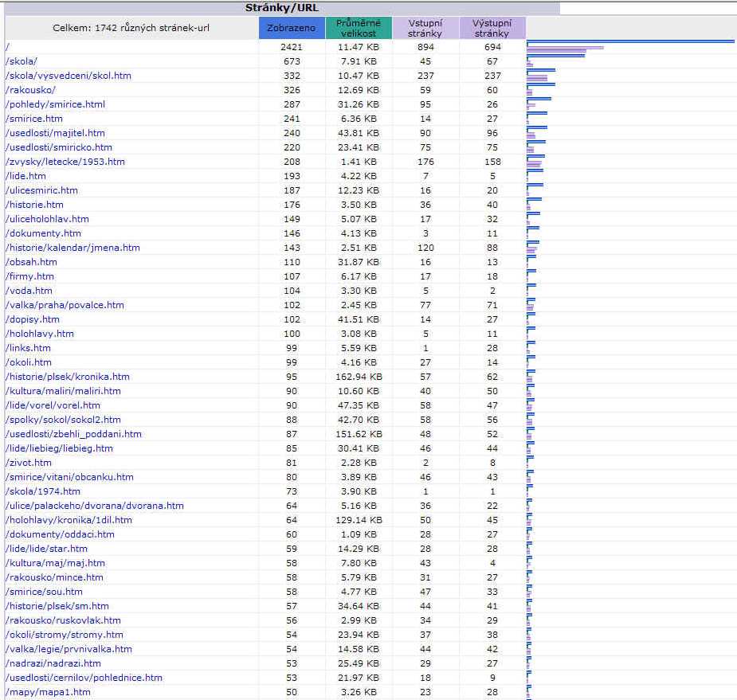Viewport: 737px width, 700px height.
Task: Open the /skola/1974.htm link
Action: pyautogui.click(x=43, y=491)
